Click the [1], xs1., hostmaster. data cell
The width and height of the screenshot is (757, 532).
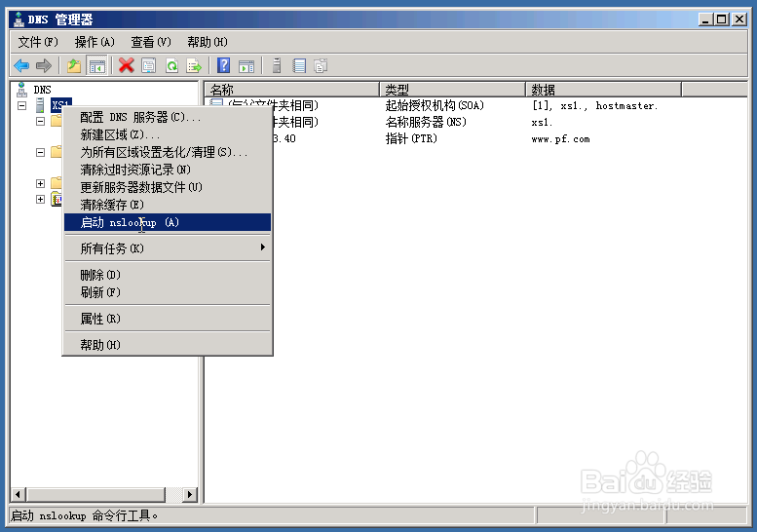click(x=594, y=106)
